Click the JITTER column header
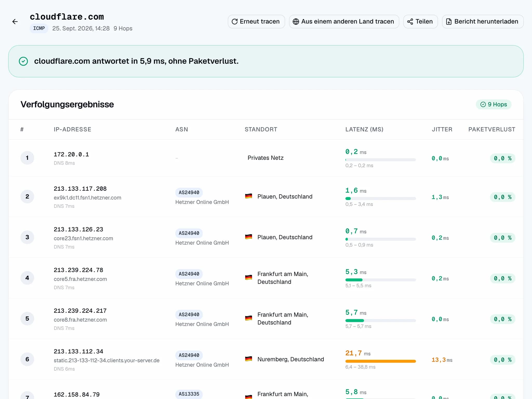Screen dimensions: 532x399 pyautogui.click(x=442, y=129)
